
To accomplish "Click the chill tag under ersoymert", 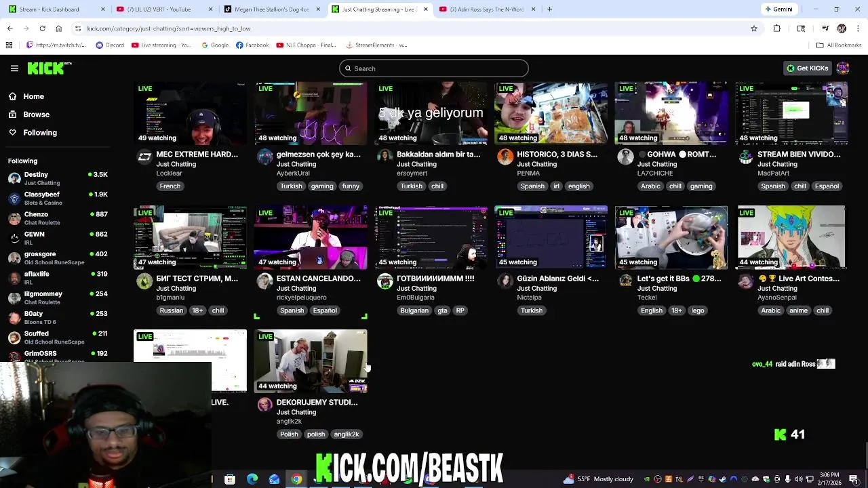I will click(x=437, y=186).
